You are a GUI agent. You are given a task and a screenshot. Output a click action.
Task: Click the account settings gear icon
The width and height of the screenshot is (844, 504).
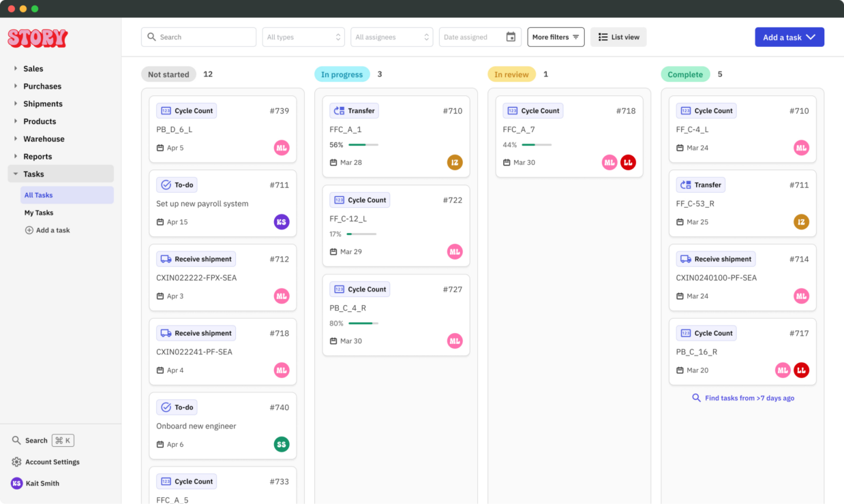coord(16,462)
